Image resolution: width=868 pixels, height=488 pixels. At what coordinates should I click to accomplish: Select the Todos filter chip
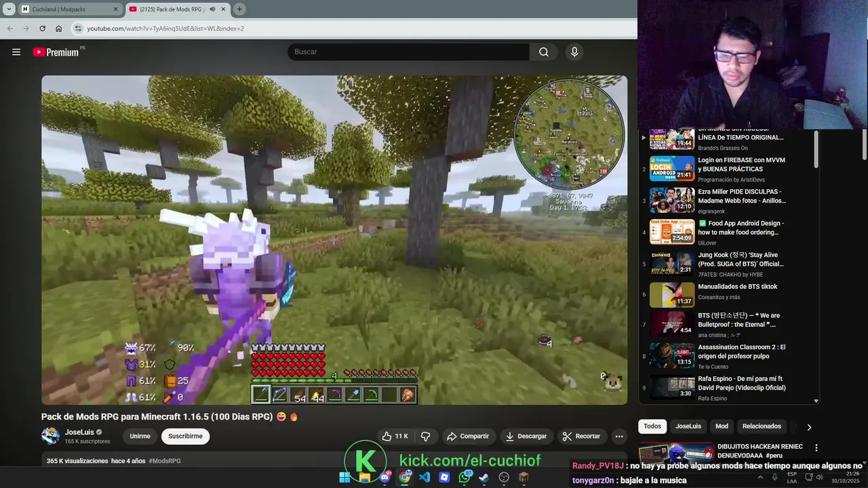(x=652, y=426)
